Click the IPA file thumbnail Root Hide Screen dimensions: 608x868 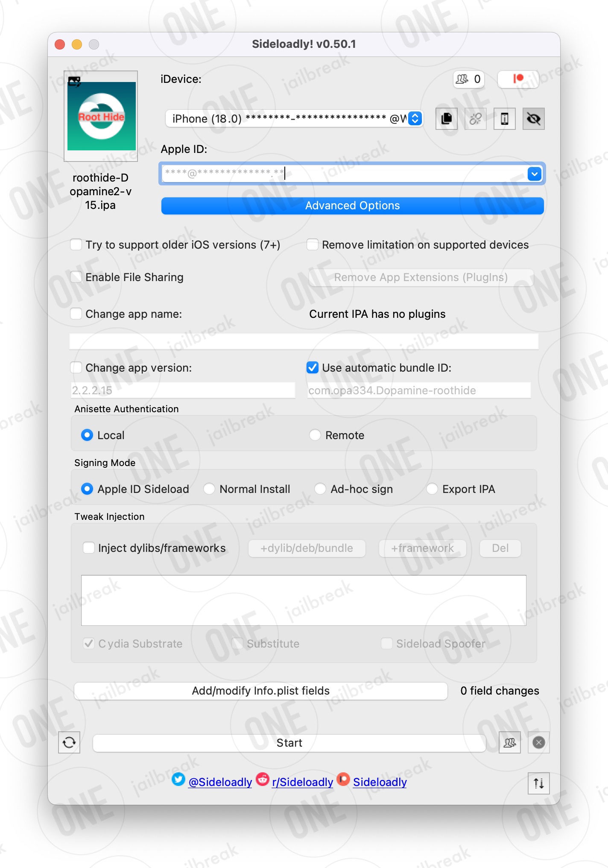[x=101, y=116]
